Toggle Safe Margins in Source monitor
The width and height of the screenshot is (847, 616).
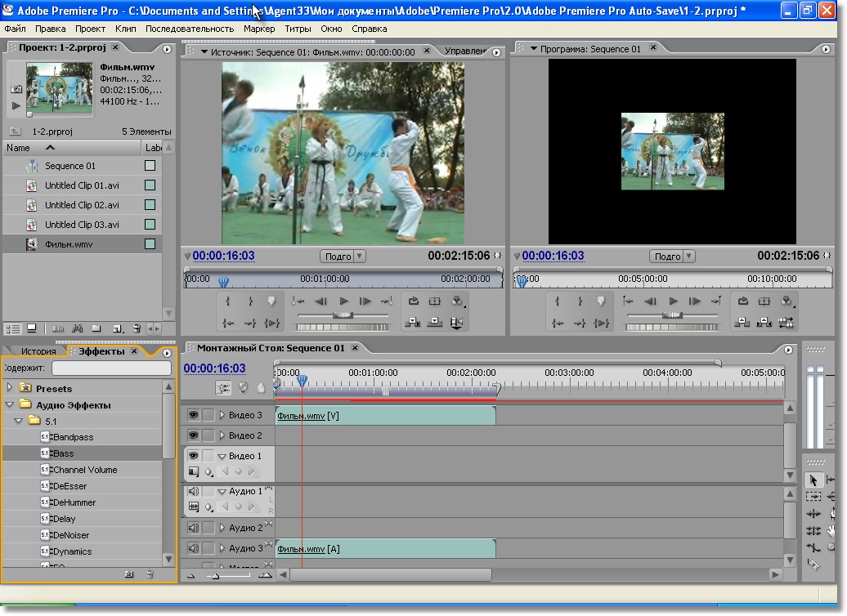(x=434, y=301)
